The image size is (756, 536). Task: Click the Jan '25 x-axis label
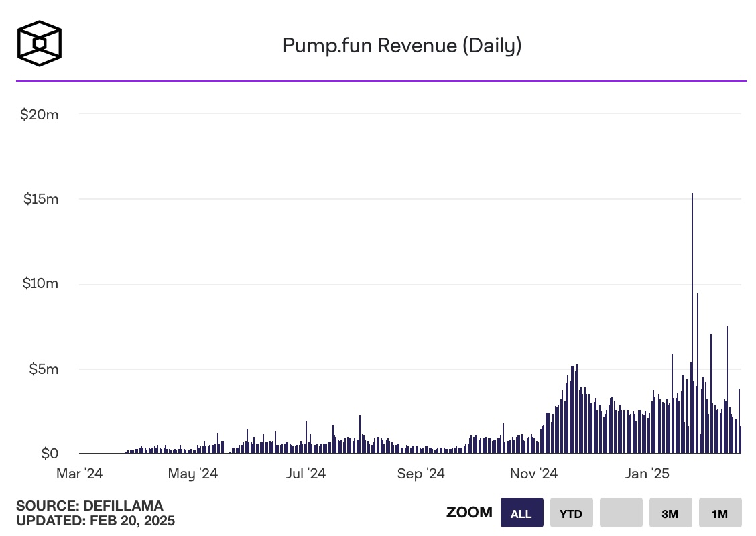coord(647,474)
